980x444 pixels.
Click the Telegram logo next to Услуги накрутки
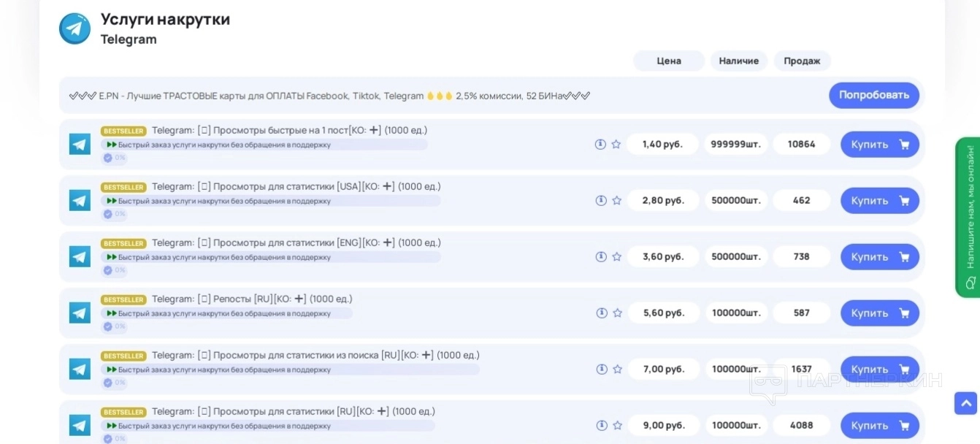coord(74,28)
